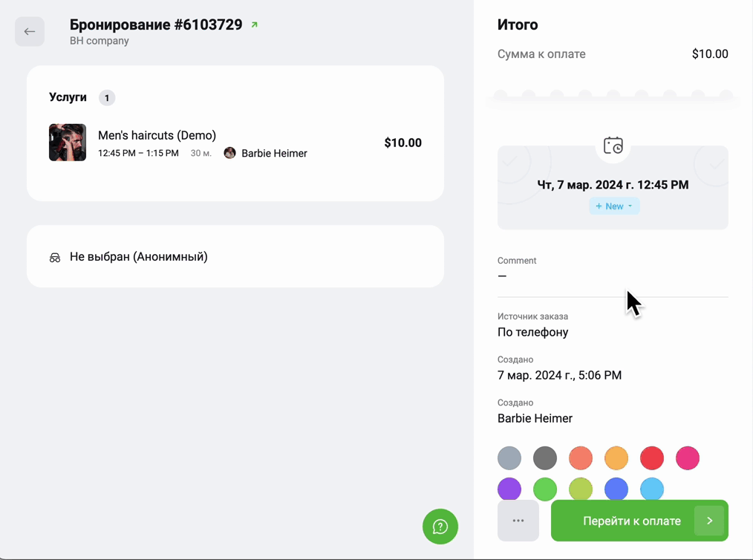Select the sky blue color swatch
The image size is (753, 560).
pos(652,489)
